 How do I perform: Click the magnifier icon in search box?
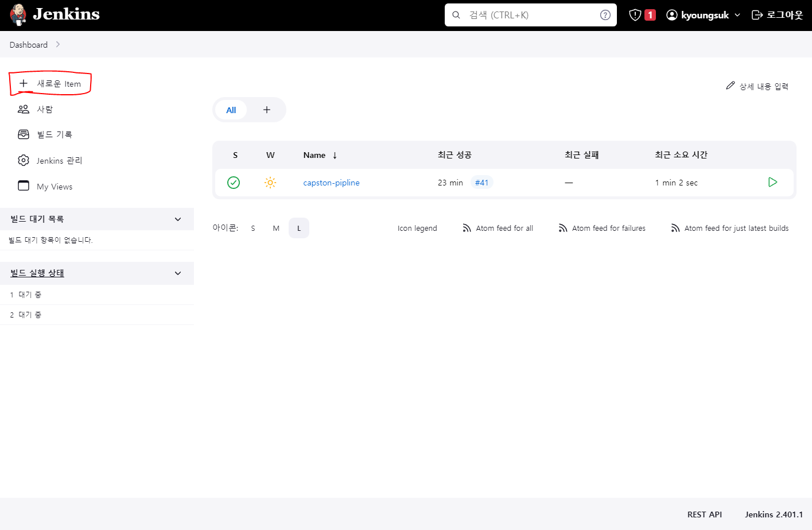456,15
